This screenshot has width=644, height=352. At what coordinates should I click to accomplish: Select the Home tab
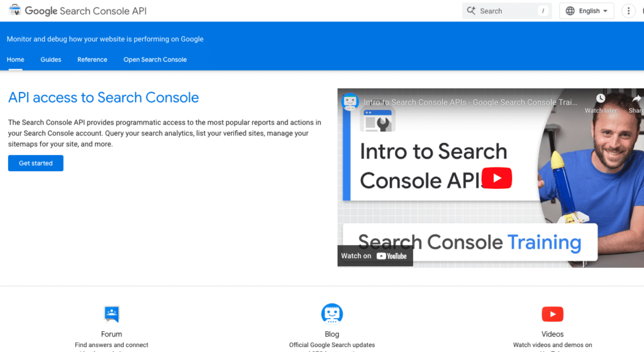click(x=15, y=60)
